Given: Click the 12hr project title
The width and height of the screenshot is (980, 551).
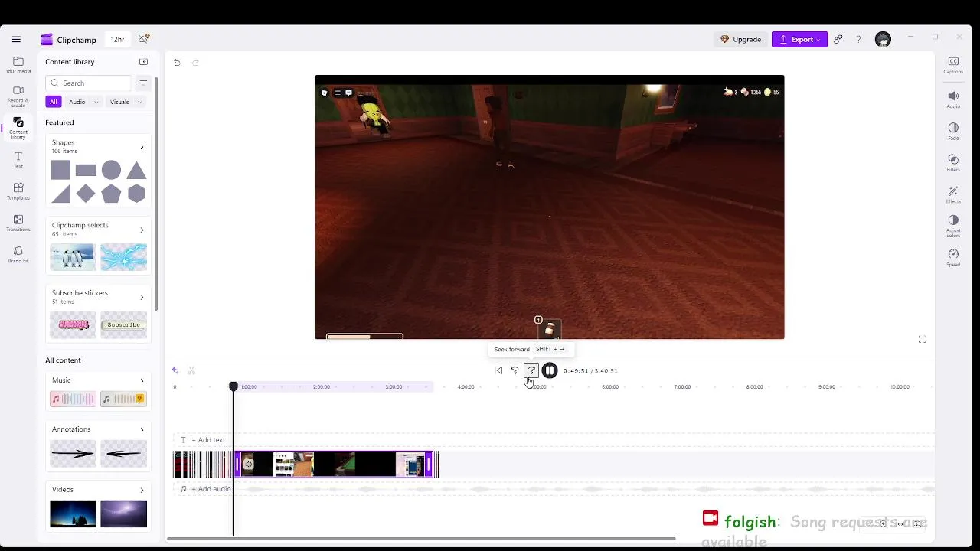Looking at the screenshot, I should coord(118,39).
